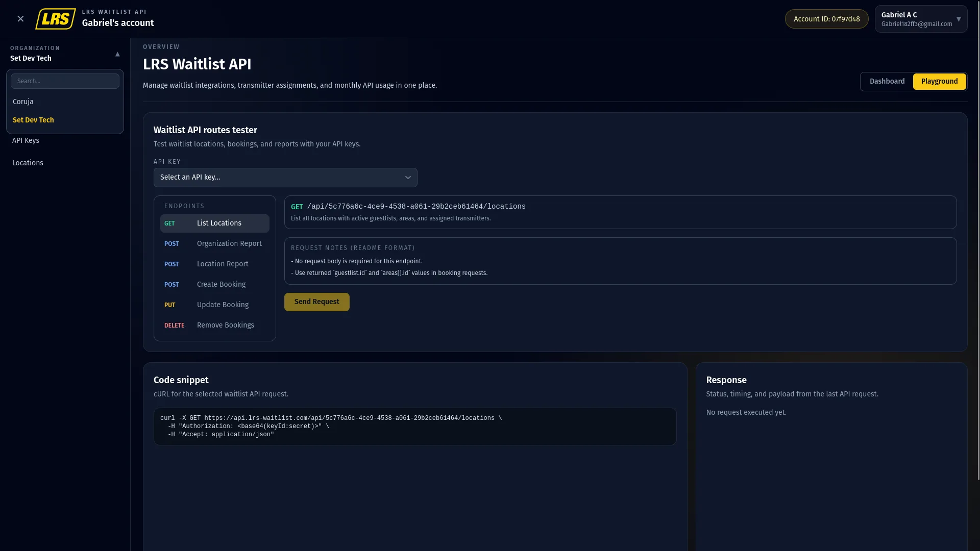The image size is (980, 551).
Task: Click the cURL code snippet block
Action: coord(415,427)
